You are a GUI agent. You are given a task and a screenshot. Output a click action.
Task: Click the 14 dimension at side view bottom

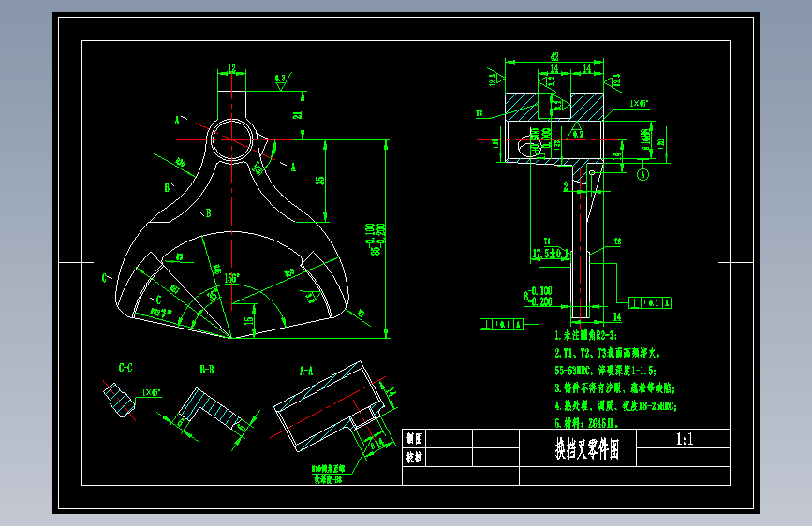coord(617,317)
